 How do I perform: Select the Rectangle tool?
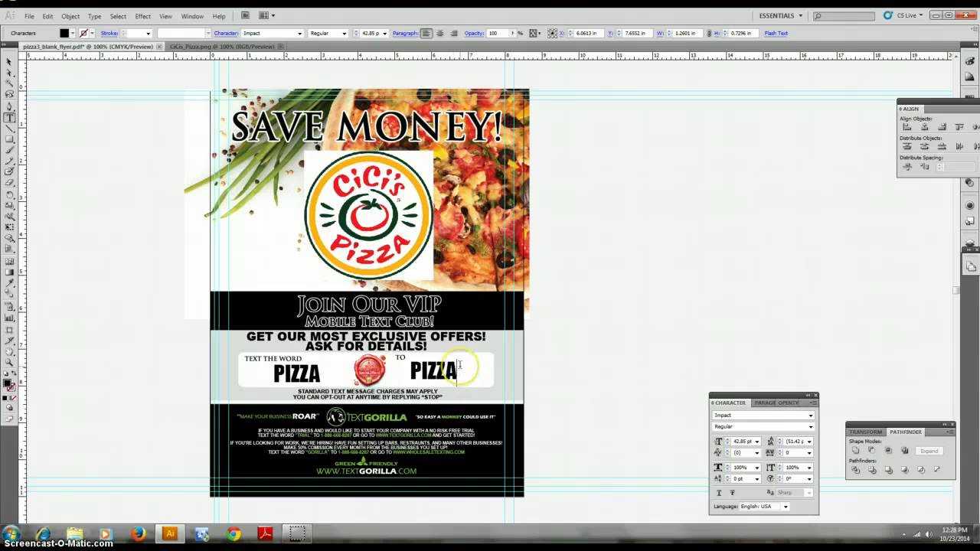[x=8, y=139]
